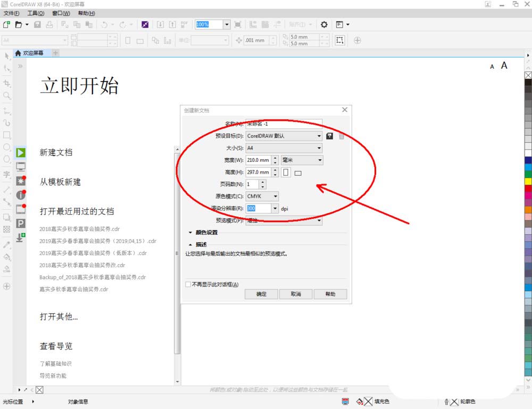Open the Preset destination dropdown
The image size is (532, 409).
point(284,136)
